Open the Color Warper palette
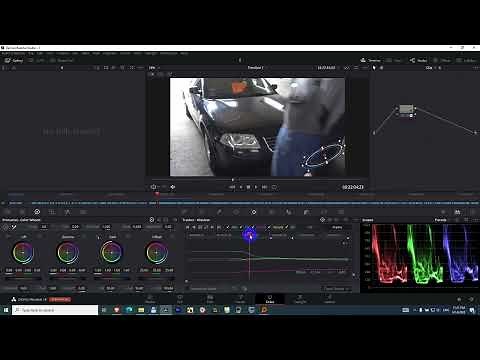This screenshot has width=480, height=360. click(202, 212)
